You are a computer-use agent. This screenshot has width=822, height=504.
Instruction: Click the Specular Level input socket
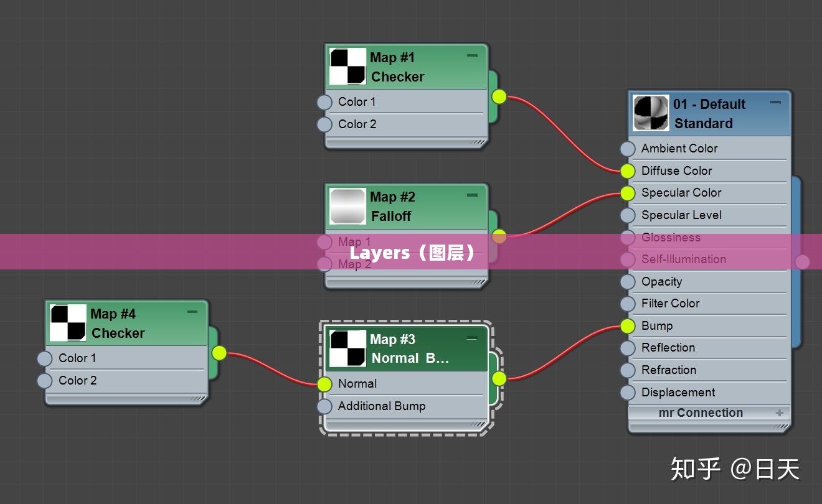point(628,215)
